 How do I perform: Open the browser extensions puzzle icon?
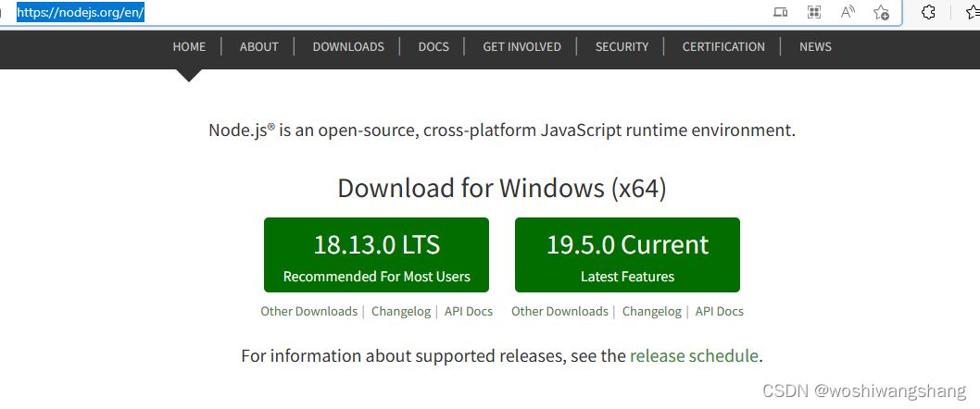[x=929, y=12]
